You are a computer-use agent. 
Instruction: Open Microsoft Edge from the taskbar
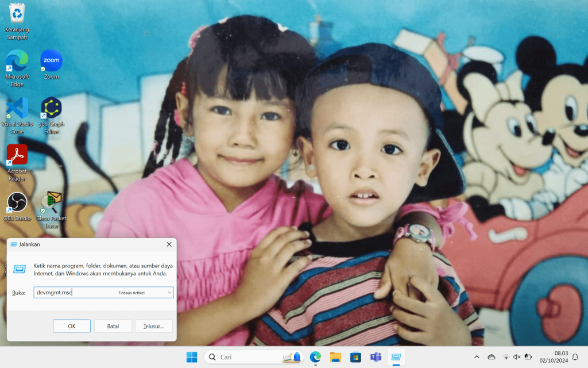(x=315, y=357)
